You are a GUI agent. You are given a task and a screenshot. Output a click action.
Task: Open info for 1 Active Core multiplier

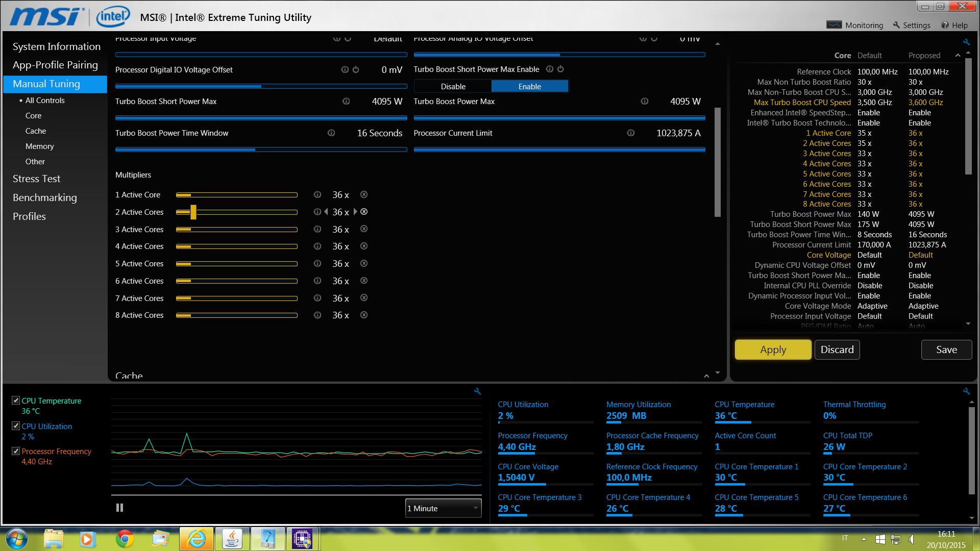click(317, 195)
